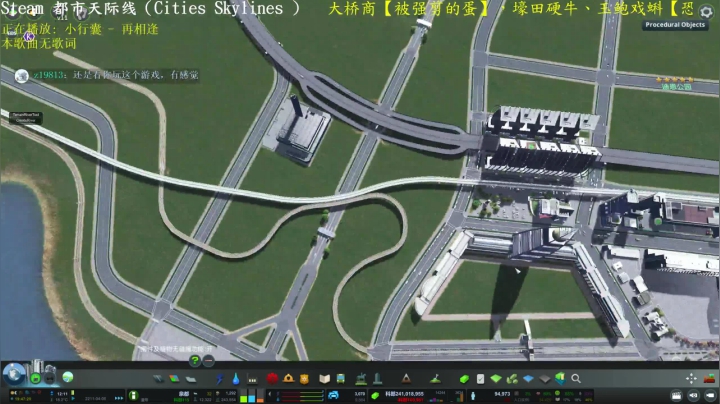The image size is (720, 404).
Task: Open the gray surface tile menu
Action: tap(545, 379)
